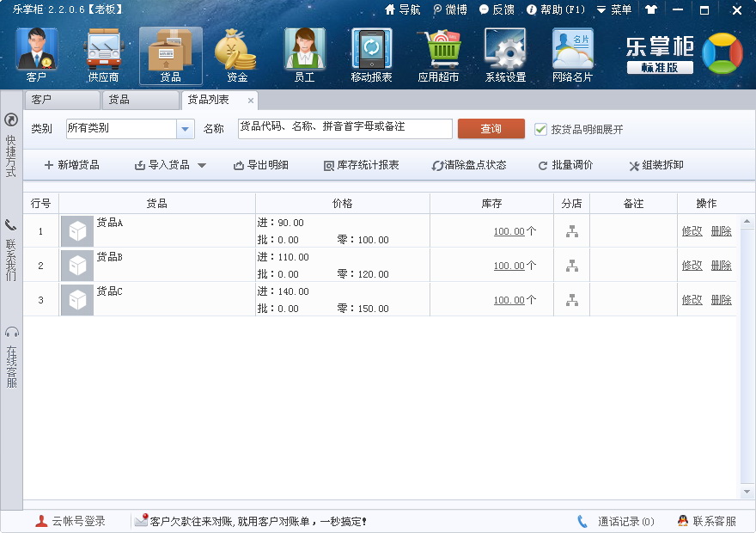Viewport: 756px width, 533px height.
Task: Open the 供应商 supplier bus icon
Action: pyautogui.click(x=104, y=55)
